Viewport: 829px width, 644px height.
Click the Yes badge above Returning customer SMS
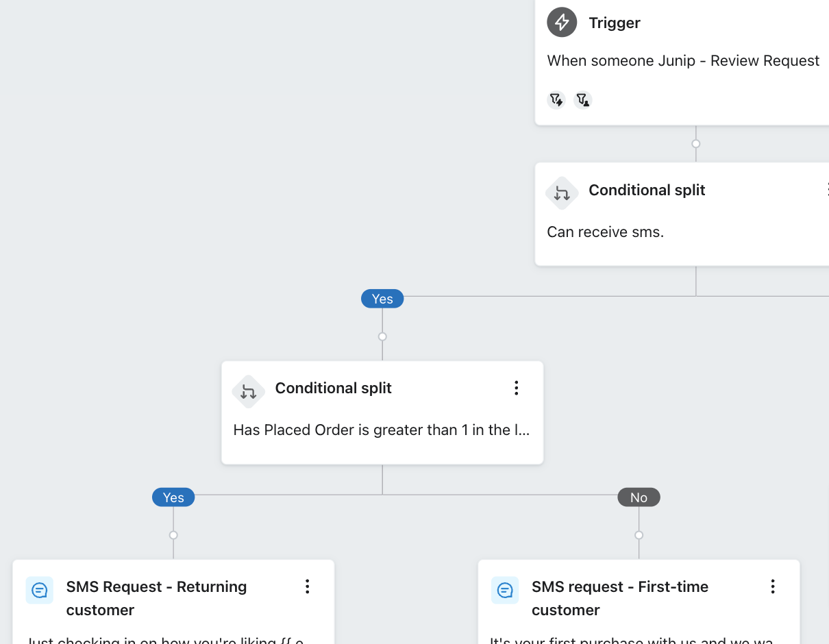(173, 497)
